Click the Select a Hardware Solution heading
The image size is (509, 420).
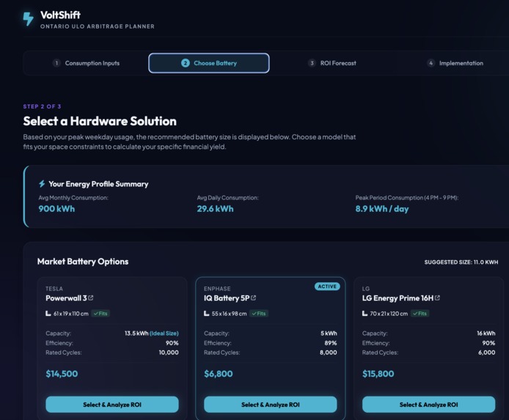[100, 121]
